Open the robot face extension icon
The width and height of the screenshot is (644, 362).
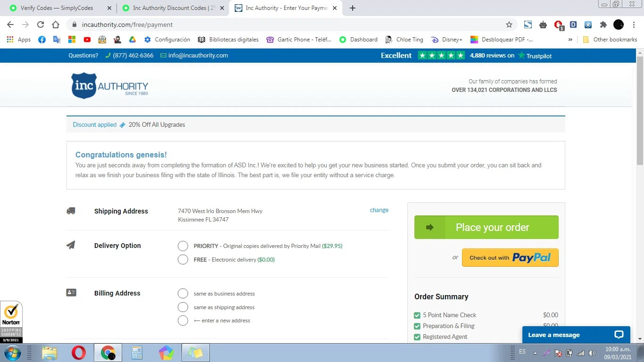click(x=543, y=25)
